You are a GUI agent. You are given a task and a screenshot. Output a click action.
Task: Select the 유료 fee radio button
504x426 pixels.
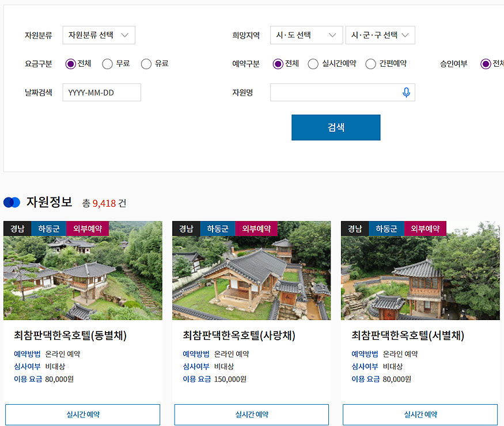click(x=146, y=64)
